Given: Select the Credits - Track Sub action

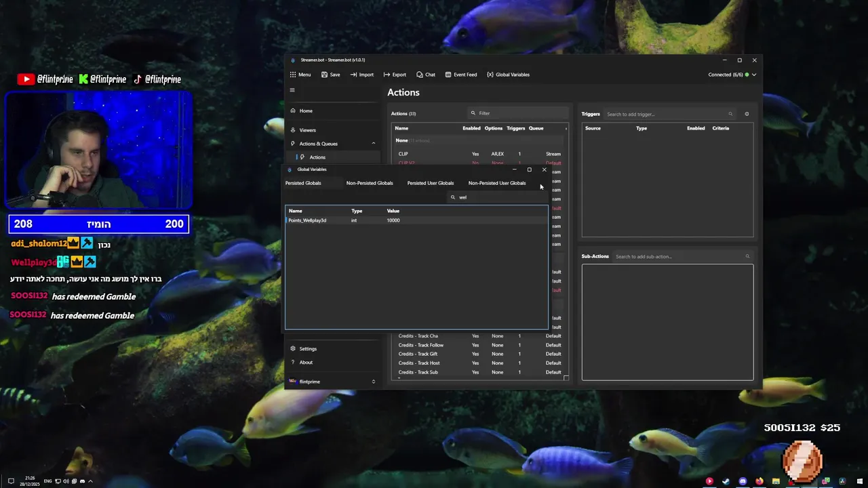Looking at the screenshot, I should click(480, 372).
